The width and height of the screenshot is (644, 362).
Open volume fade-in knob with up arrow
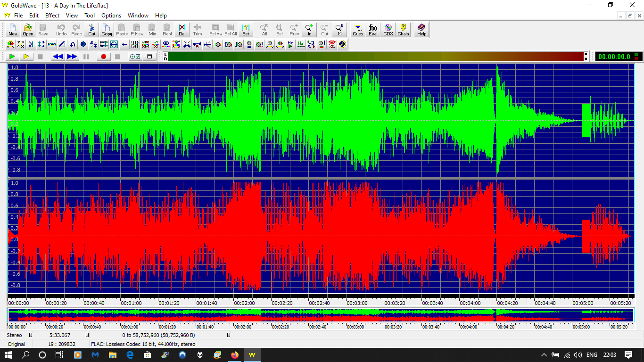[x=228, y=44]
